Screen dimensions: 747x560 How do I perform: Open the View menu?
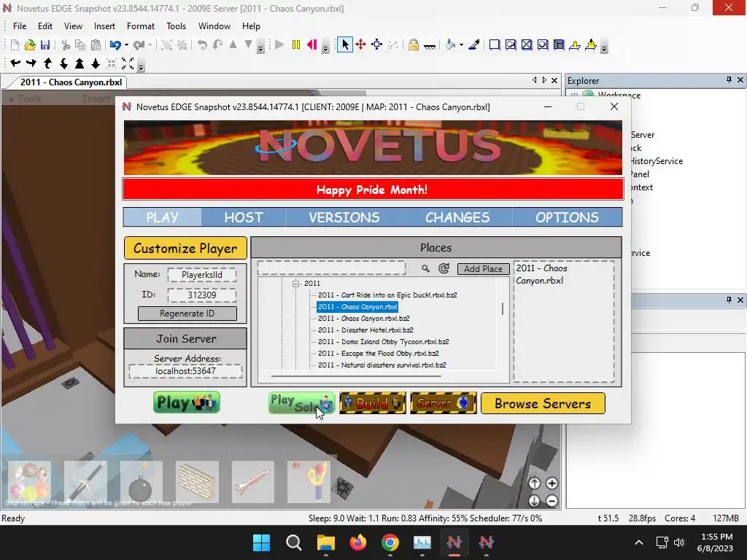74,26
